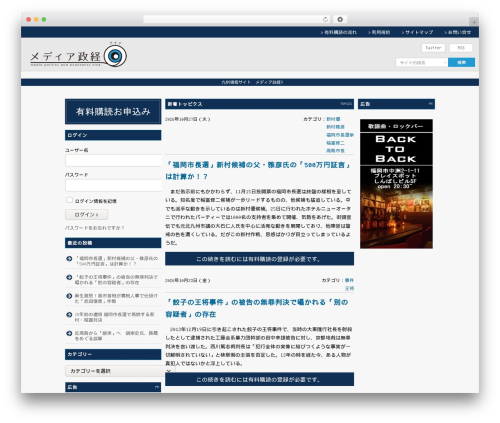Click the ログイン submit button
Screen dimensions: 500x423
click(x=86, y=215)
